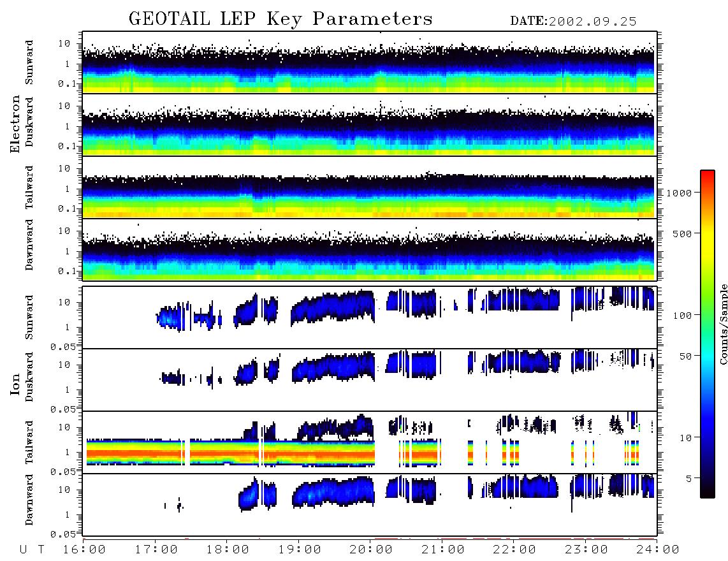This screenshot has width=728, height=561.
Task: Click the 10 colorbar tick value
Action: [x=685, y=437]
